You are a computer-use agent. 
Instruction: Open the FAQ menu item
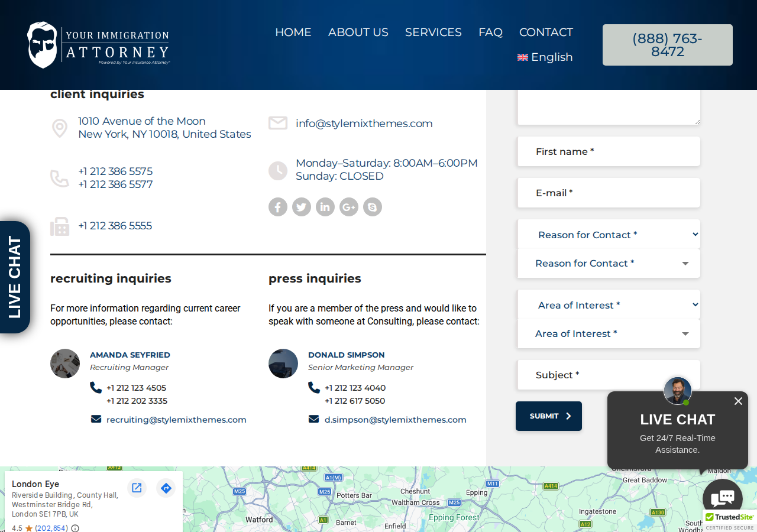pyautogui.click(x=491, y=33)
